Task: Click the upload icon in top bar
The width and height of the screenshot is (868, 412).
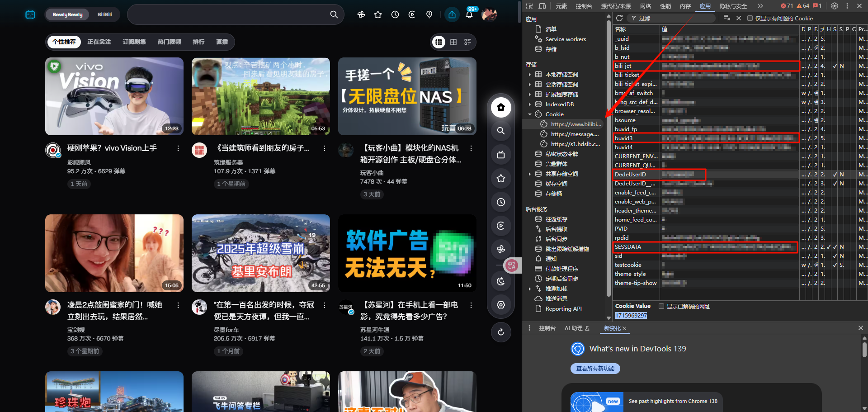Action: click(x=452, y=14)
